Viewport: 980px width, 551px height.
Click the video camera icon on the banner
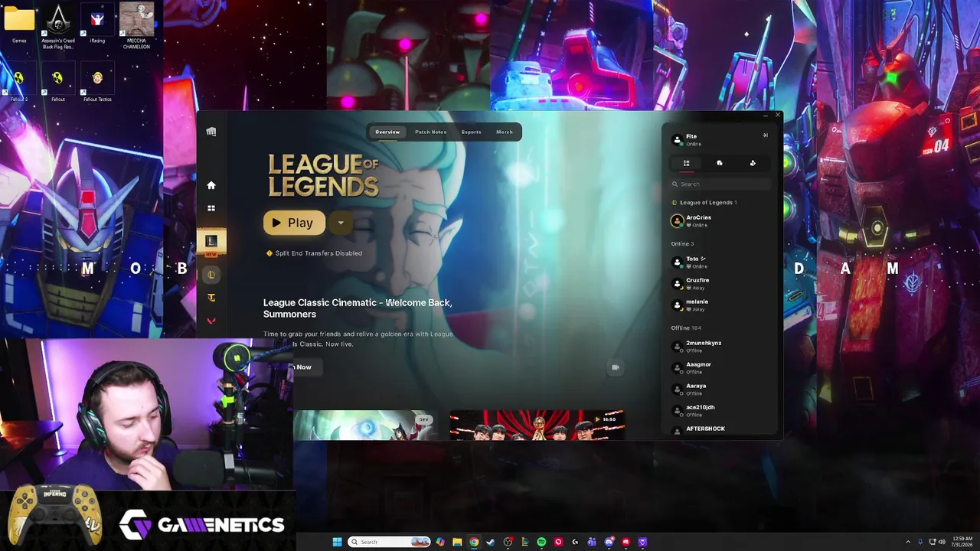pyautogui.click(x=615, y=367)
